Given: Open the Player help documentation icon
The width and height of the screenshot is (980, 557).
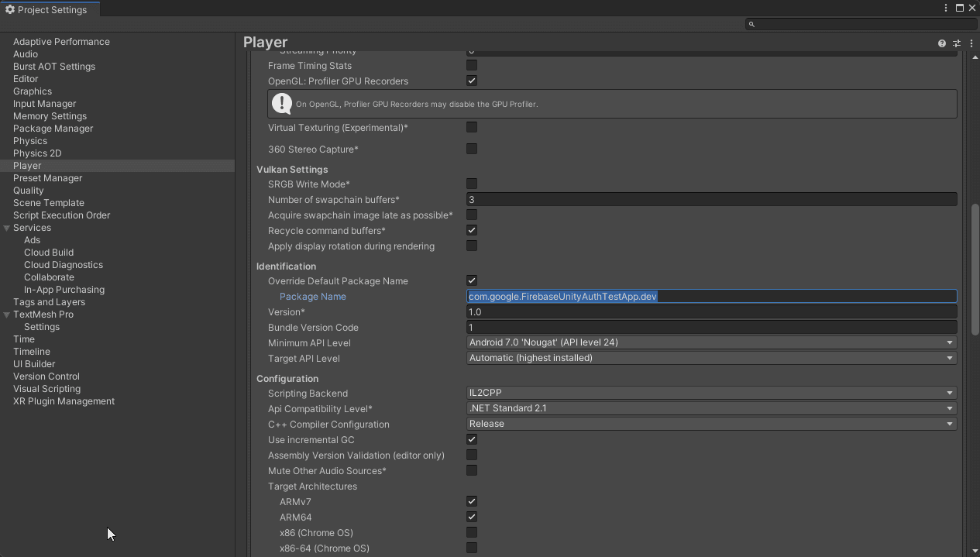Looking at the screenshot, I should pyautogui.click(x=941, y=43).
